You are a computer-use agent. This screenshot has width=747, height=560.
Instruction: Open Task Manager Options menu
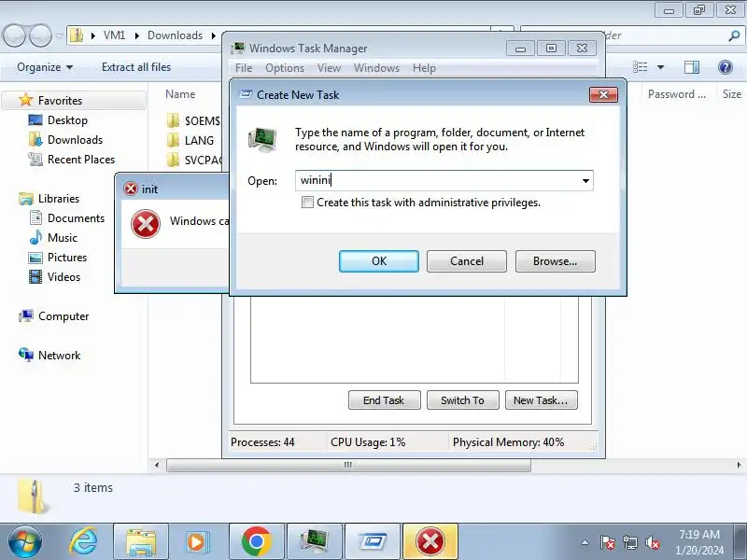[x=285, y=68]
